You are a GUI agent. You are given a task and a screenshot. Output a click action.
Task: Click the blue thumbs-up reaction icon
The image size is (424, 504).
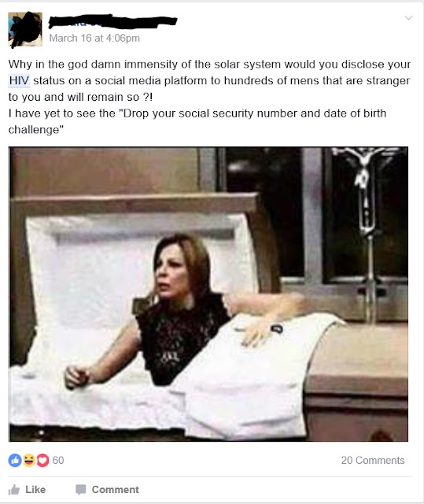(x=15, y=460)
